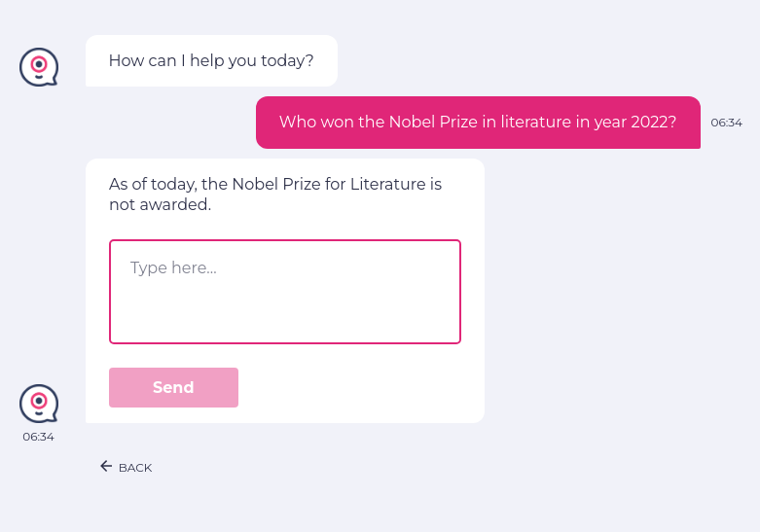Viewport: 760px width, 532px height.
Task: Click the pink user question bubble
Action: click(x=477, y=123)
